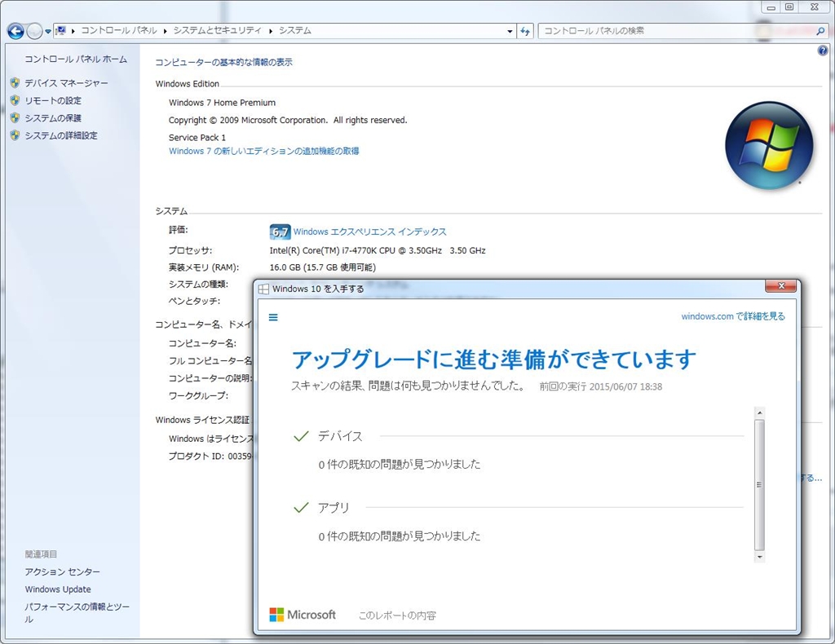
Task: Open Windows Update link in sidebar
Action: tap(58, 589)
